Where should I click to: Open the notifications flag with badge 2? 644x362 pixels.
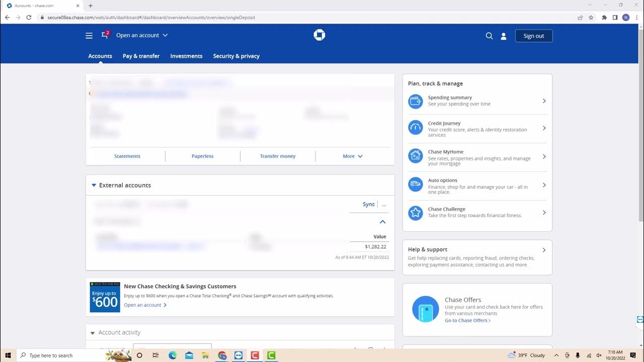point(105,35)
